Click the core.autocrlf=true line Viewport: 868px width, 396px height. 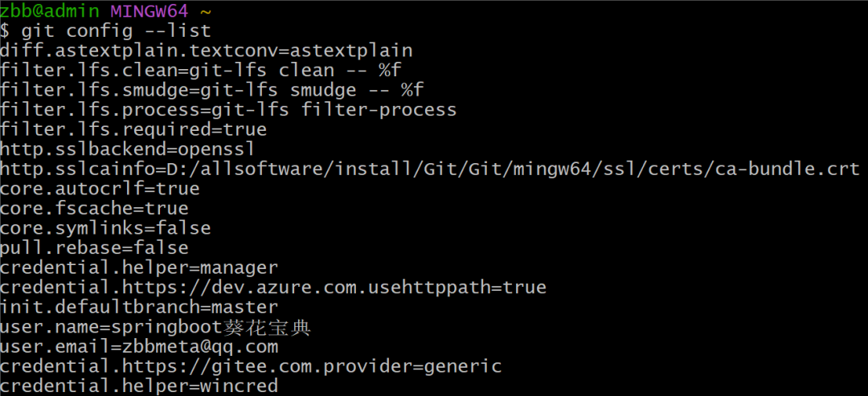point(100,189)
